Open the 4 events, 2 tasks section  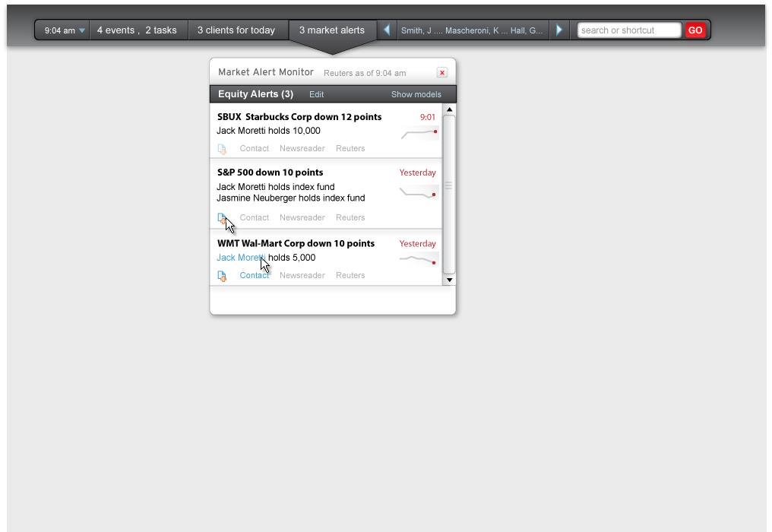tap(137, 30)
